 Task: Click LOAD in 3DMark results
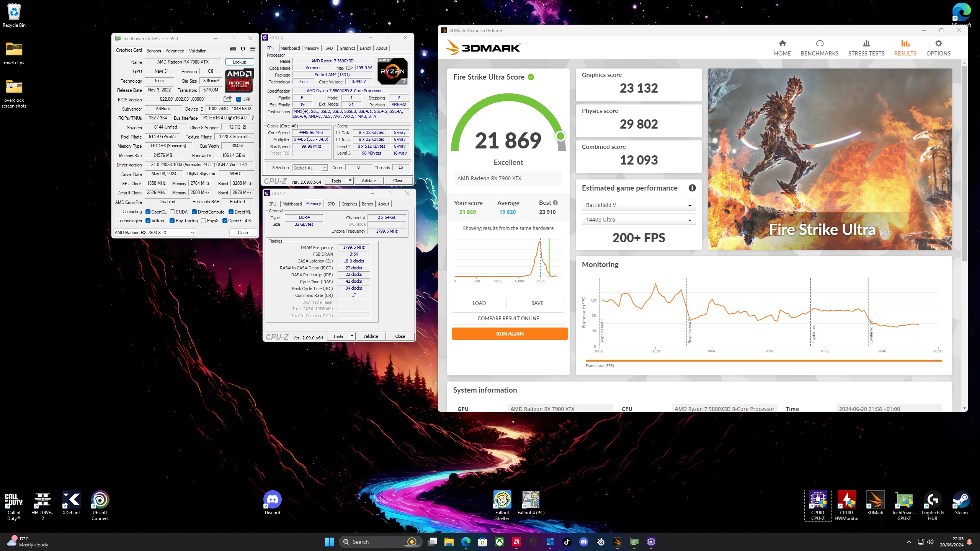tap(479, 303)
